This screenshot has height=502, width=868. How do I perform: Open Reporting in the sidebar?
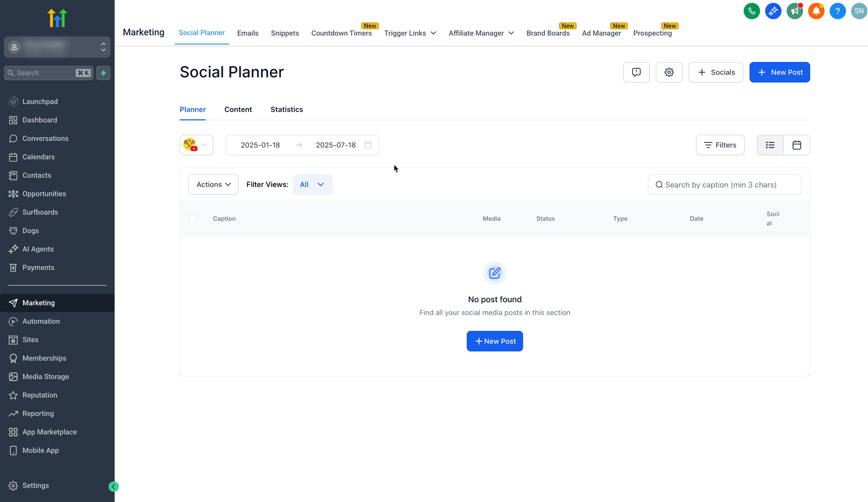(x=57, y=413)
